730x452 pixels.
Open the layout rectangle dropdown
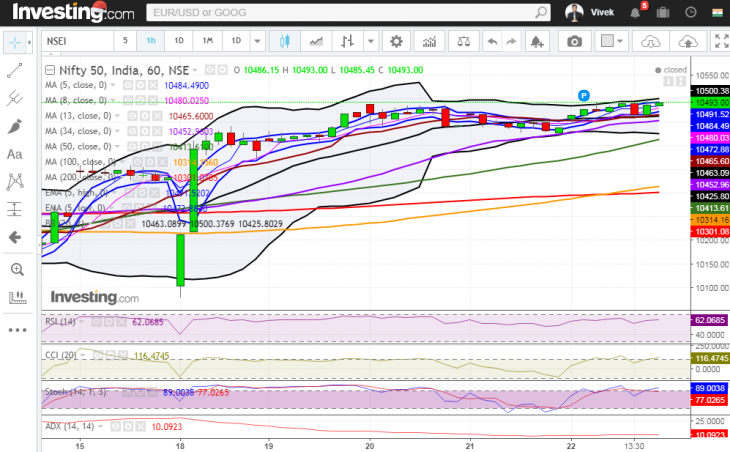pos(612,41)
